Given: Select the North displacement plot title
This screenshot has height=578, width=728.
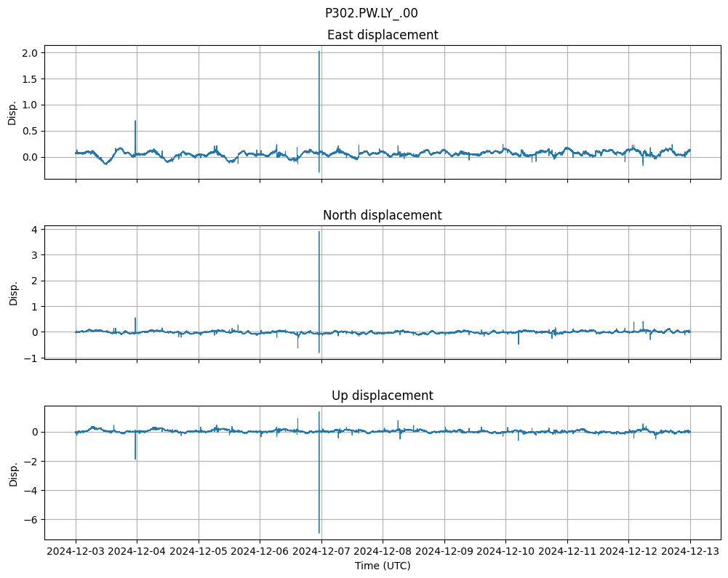Looking at the screenshot, I should coord(383,215).
